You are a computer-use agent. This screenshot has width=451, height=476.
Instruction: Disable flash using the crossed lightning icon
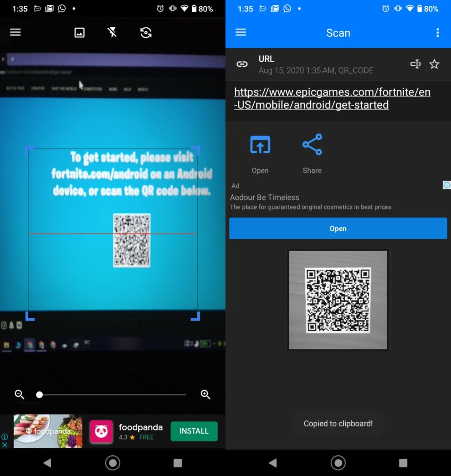(112, 32)
